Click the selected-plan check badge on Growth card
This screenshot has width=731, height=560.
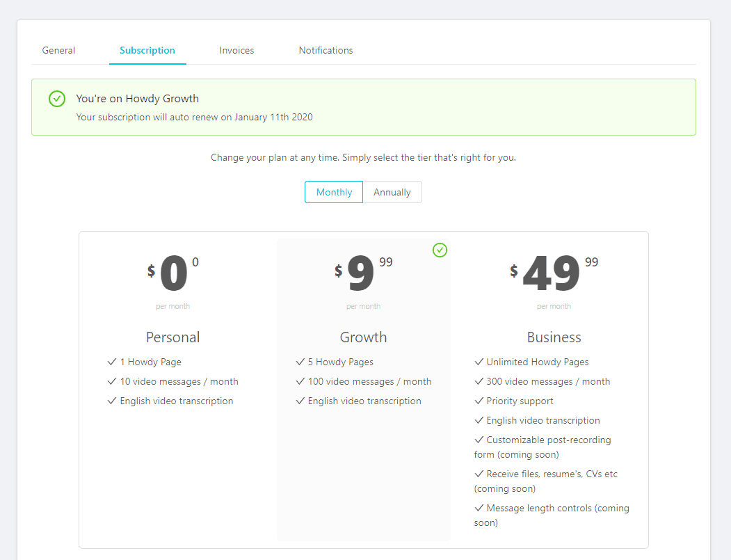click(440, 250)
